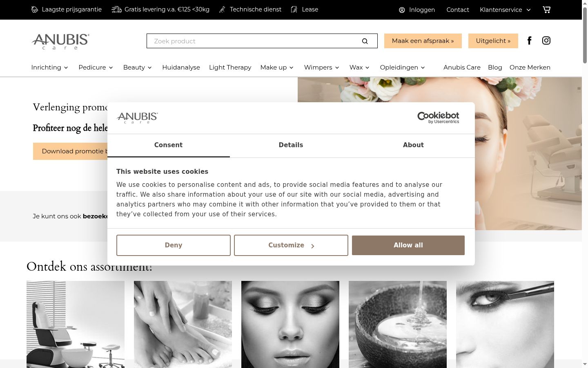The width and height of the screenshot is (588, 368).
Task: Click Maak een afspraak button
Action: pyautogui.click(x=423, y=41)
